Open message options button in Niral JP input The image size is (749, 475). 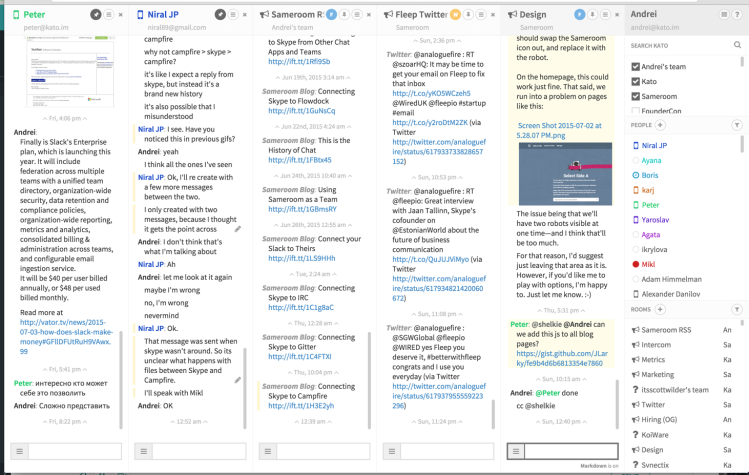pos(144,451)
